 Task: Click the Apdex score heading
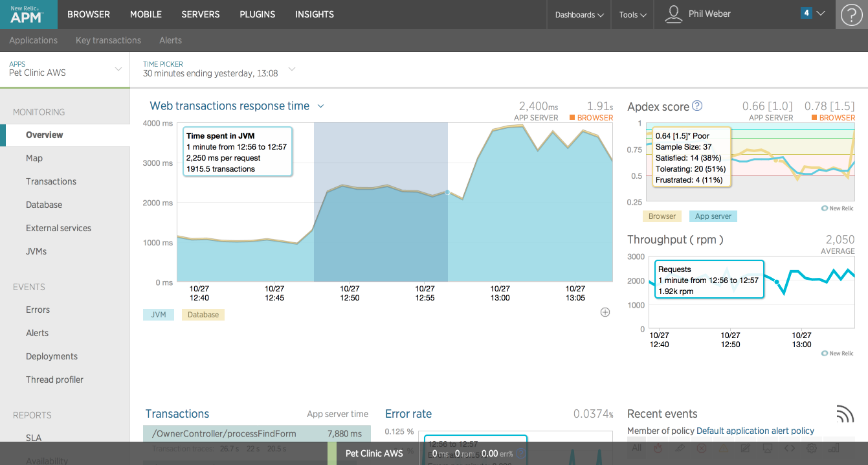coord(658,106)
